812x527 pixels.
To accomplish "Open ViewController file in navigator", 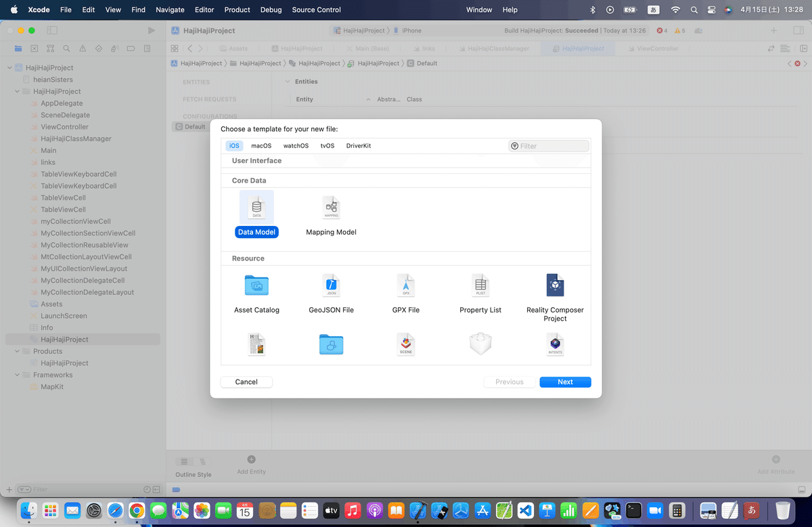I will pos(64,127).
